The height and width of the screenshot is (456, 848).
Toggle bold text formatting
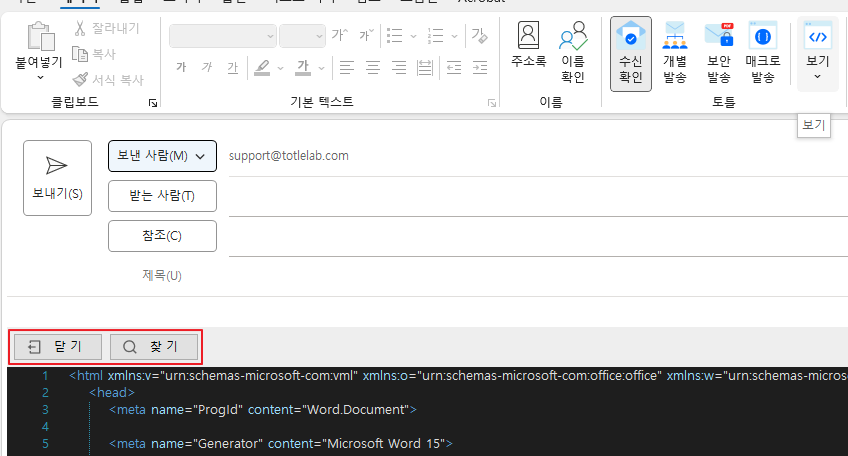181,67
